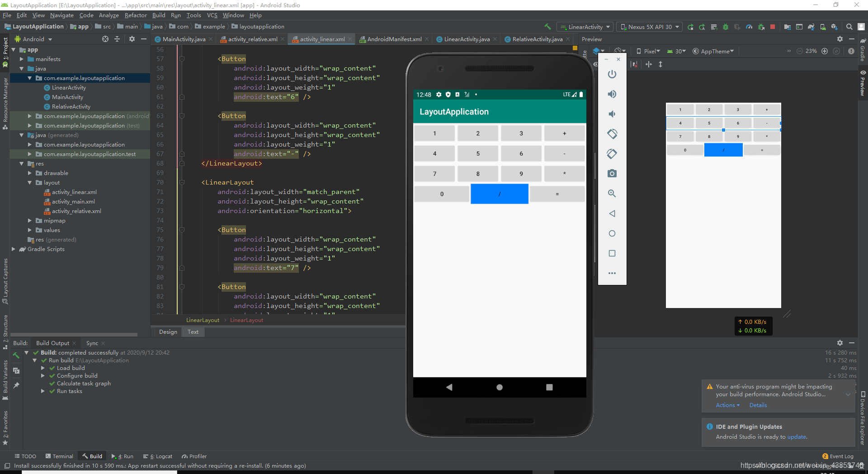Select activity_main.xml in the project tree
The height and width of the screenshot is (474, 868).
tap(73, 202)
